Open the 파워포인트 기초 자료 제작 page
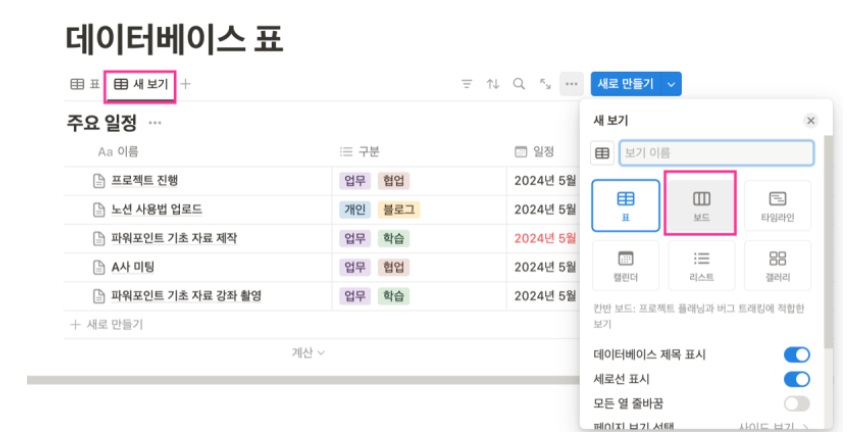 pyautogui.click(x=174, y=239)
